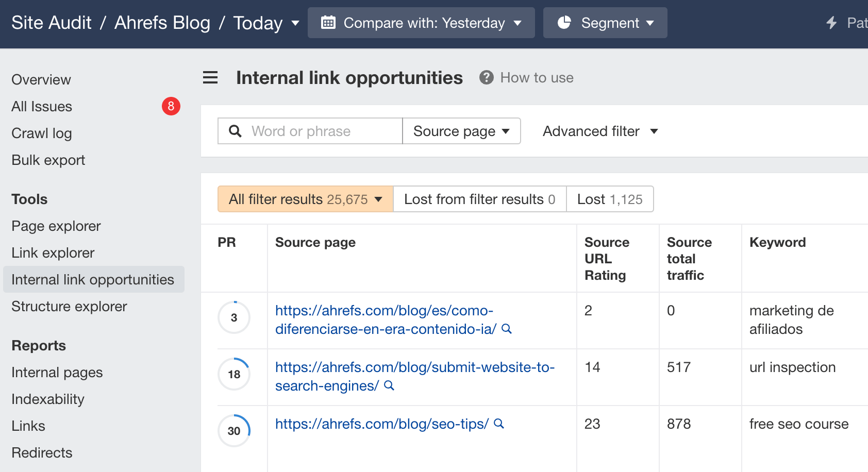The image size is (868, 472).
Task: Open the sidebar collapse hamburger icon
Action: coord(210,77)
